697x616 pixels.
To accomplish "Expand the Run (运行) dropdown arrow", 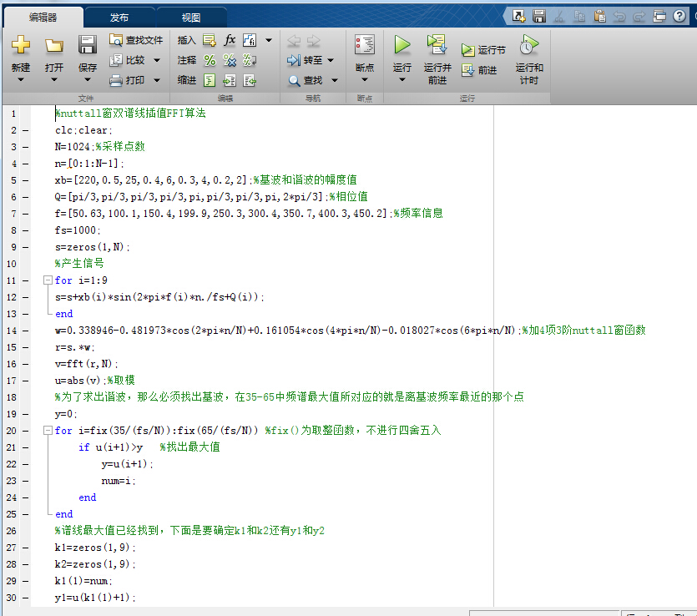I will point(402,79).
